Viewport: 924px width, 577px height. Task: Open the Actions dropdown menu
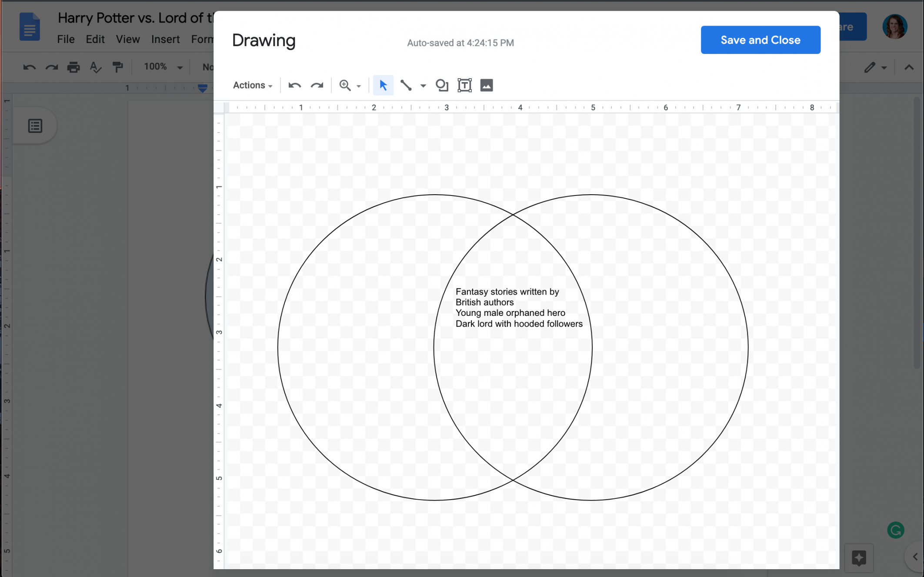click(251, 84)
